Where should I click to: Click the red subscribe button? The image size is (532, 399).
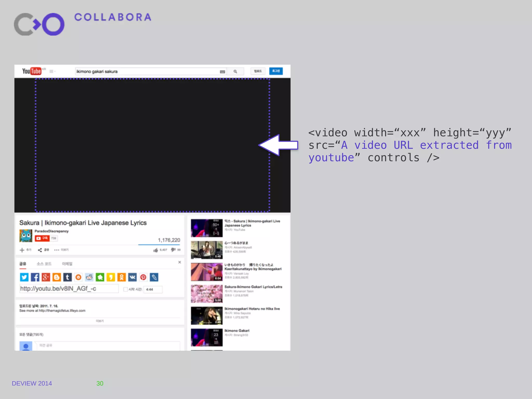(x=42, y=238)
